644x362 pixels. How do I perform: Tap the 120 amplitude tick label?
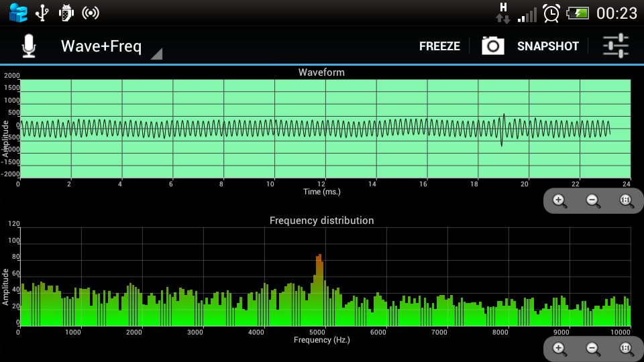click(14, 224)
